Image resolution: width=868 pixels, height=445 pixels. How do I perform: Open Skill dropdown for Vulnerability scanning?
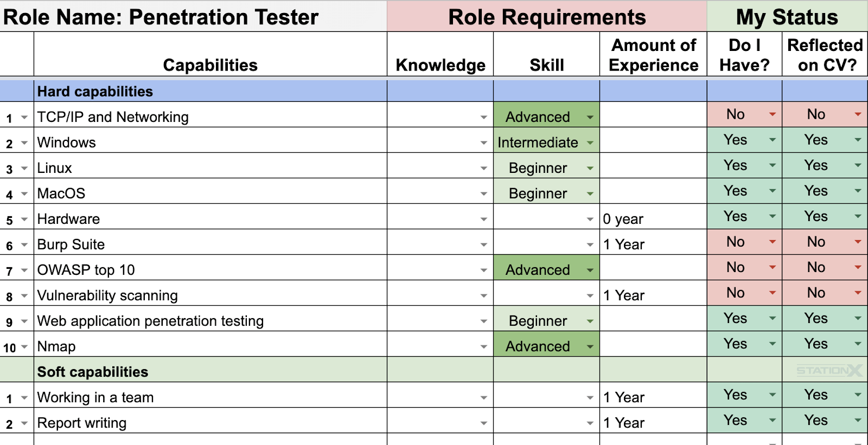[590, 296]
